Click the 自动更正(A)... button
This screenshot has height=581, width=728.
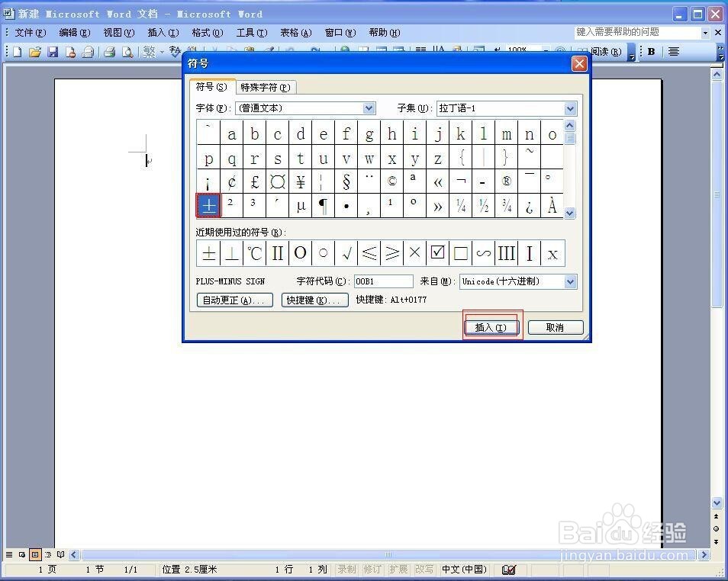tap(234, 300)
